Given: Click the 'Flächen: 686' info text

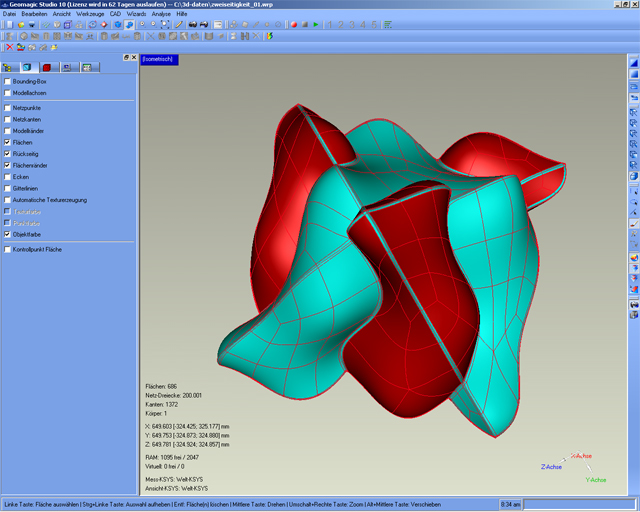Looking at the screenshot, I should (161, 386).
